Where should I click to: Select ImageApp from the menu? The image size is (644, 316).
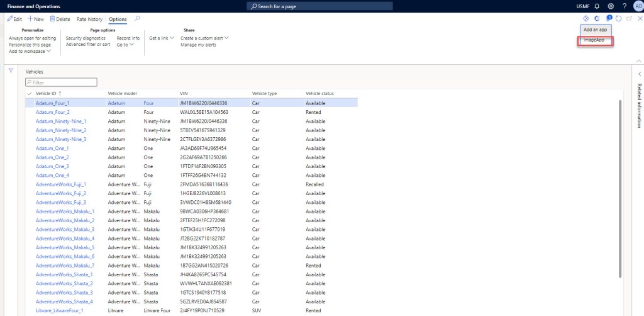click(594, 40)
